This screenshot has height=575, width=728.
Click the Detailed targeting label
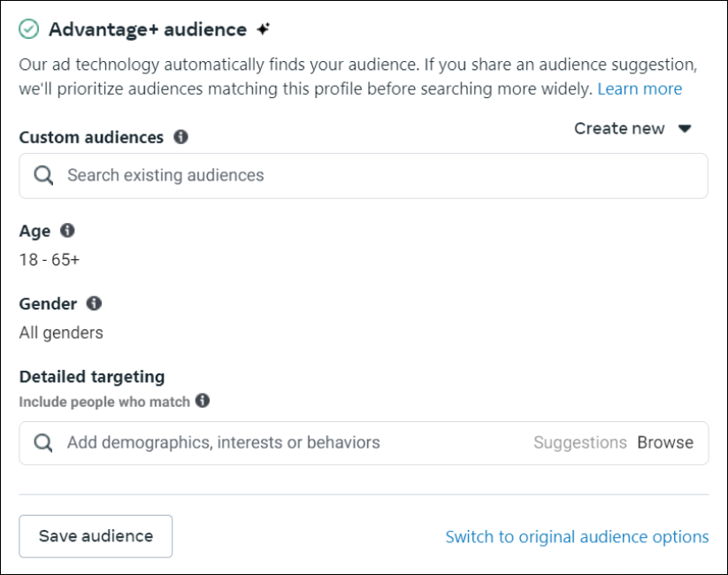click(x=92, y=376)
